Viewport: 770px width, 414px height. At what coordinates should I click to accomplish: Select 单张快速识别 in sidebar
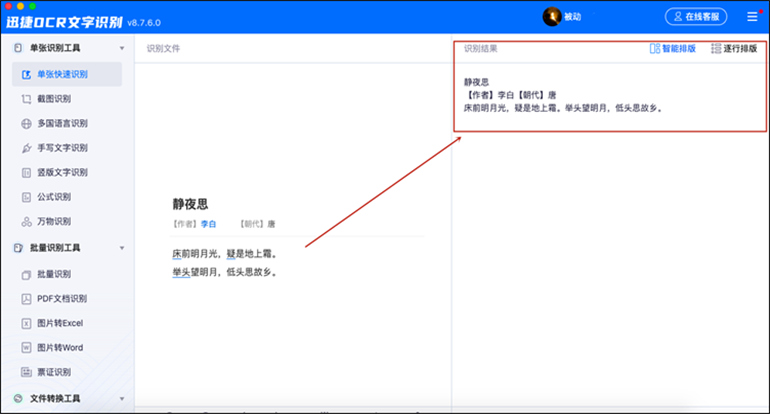[x=62, y=75]
